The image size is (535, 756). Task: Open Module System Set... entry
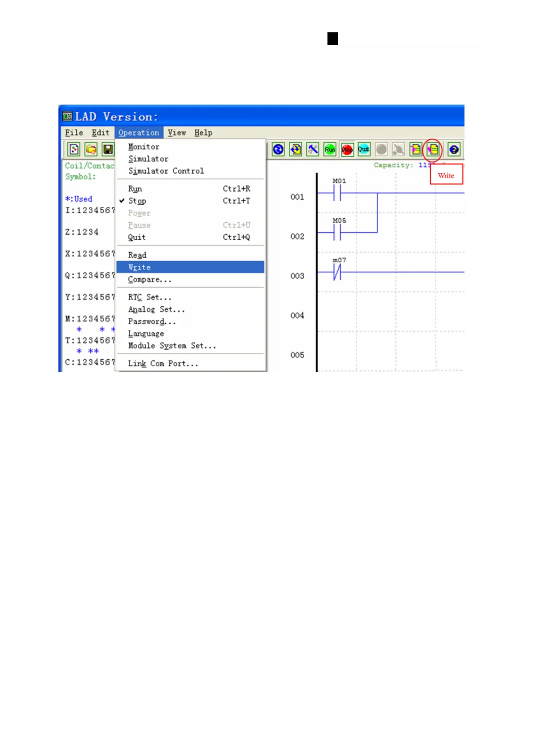(x=190, y=346)
